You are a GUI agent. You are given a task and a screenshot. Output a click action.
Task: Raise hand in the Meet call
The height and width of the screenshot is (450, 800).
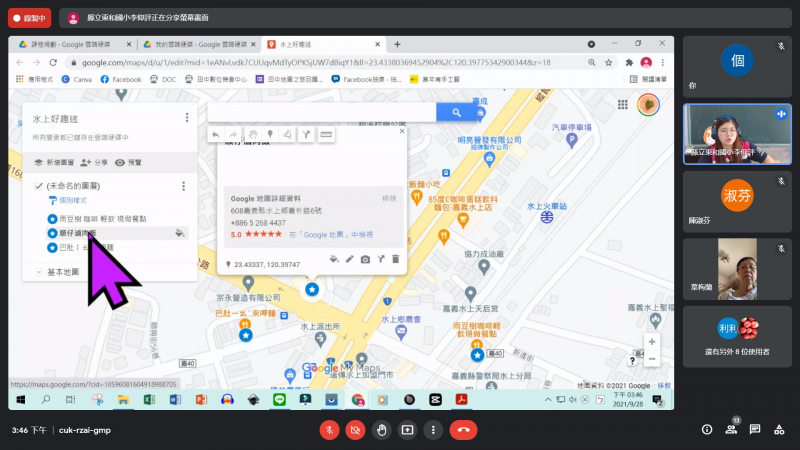click(381, 430)
